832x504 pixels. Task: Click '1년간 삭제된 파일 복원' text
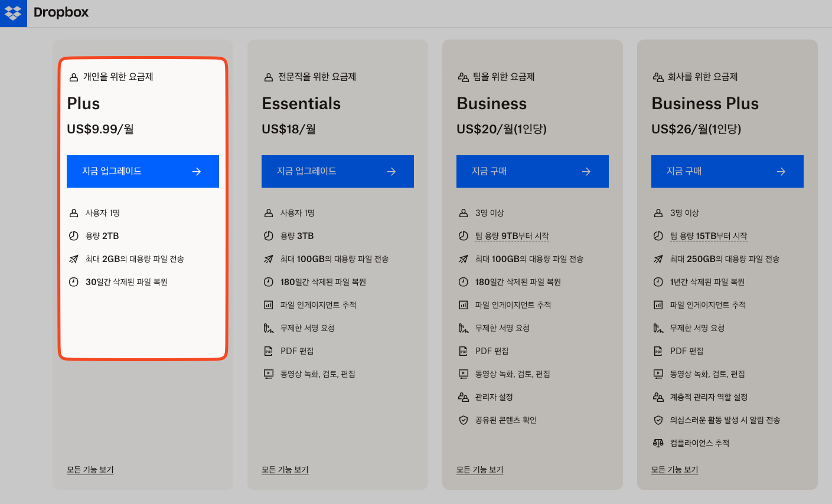707,282
